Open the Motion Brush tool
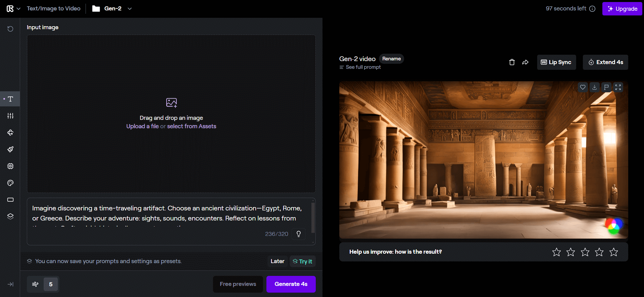The image size is (644, 297). 10,149
